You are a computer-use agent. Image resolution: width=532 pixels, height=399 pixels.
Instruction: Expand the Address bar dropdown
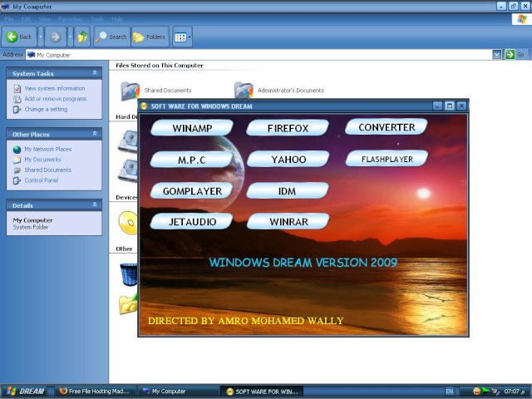(497, 54)
